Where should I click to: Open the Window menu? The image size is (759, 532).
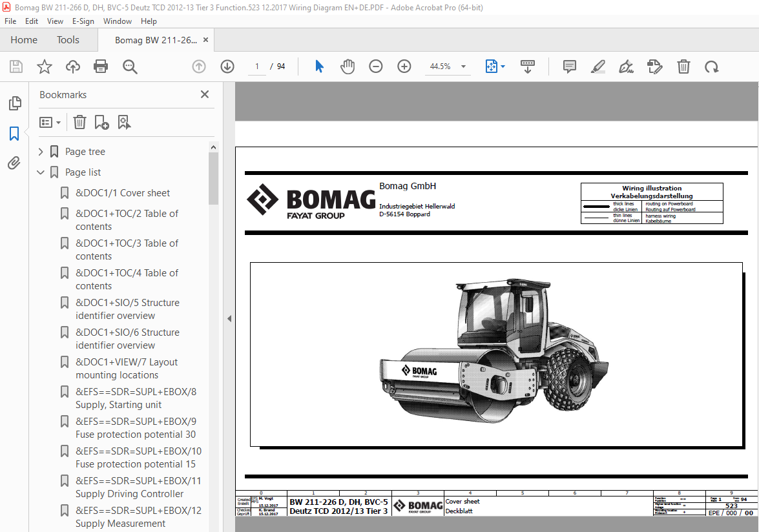click(117, 21)
